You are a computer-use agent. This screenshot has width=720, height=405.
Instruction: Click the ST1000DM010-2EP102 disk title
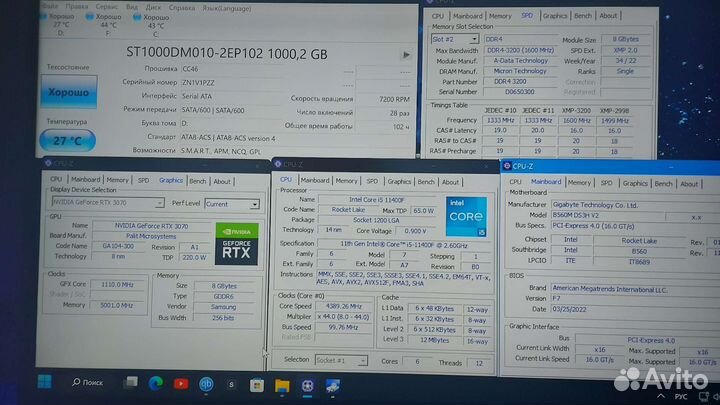coord(227,53)
